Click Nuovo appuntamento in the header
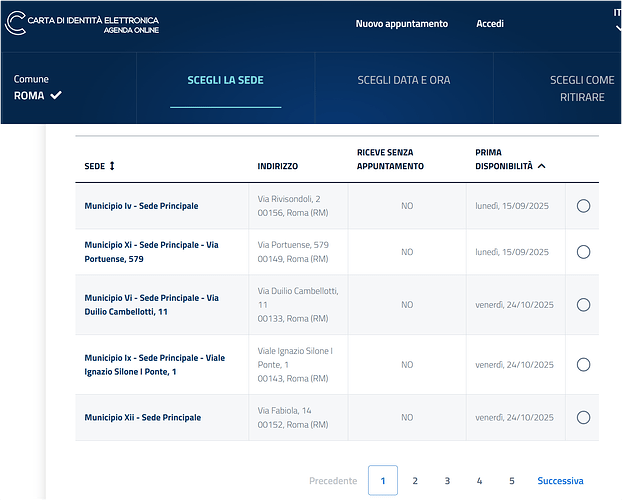 tap(402, 24)
